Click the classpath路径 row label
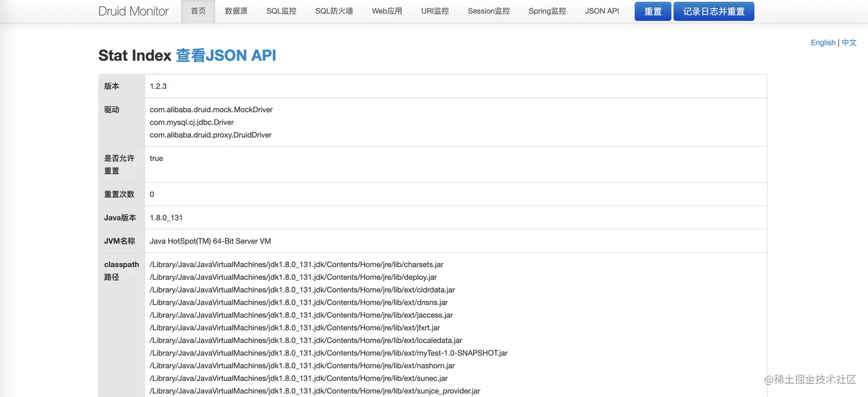Image resolution: width=868 pixels, height=397 pixels. (121, 271)
